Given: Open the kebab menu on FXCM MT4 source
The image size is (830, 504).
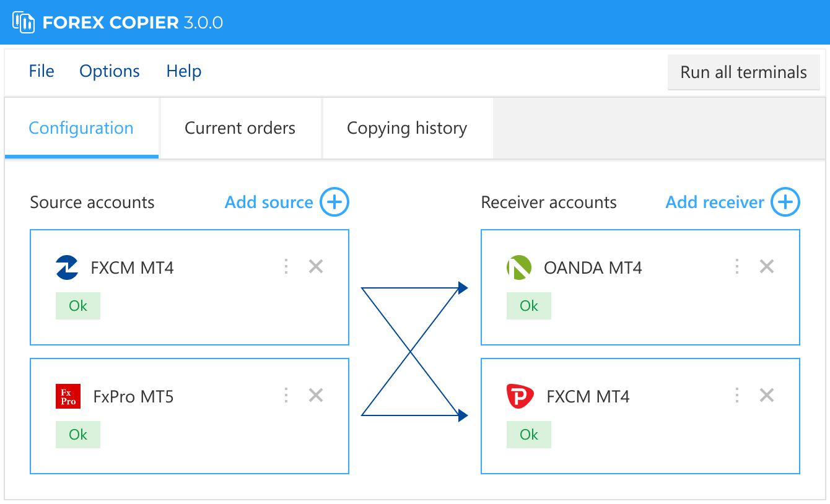Looking at the screenshot, I should click(286, 266).
